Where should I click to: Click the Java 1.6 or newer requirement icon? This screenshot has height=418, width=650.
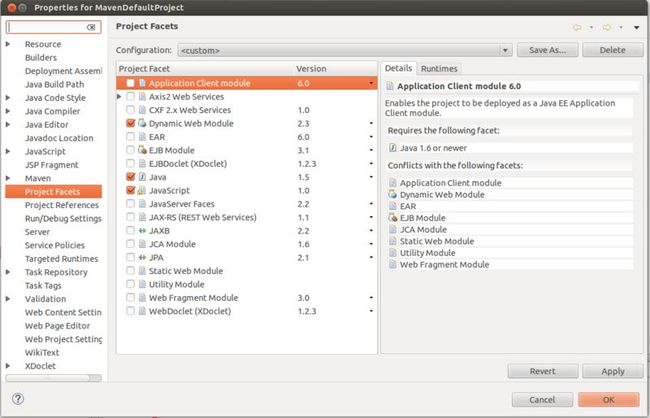tap(392, 148)
